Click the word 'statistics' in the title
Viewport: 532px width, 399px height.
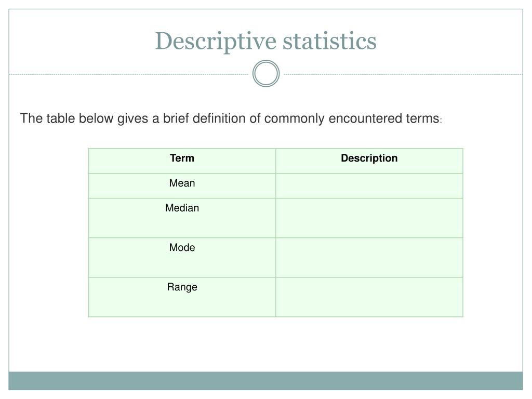click(329, 41)
